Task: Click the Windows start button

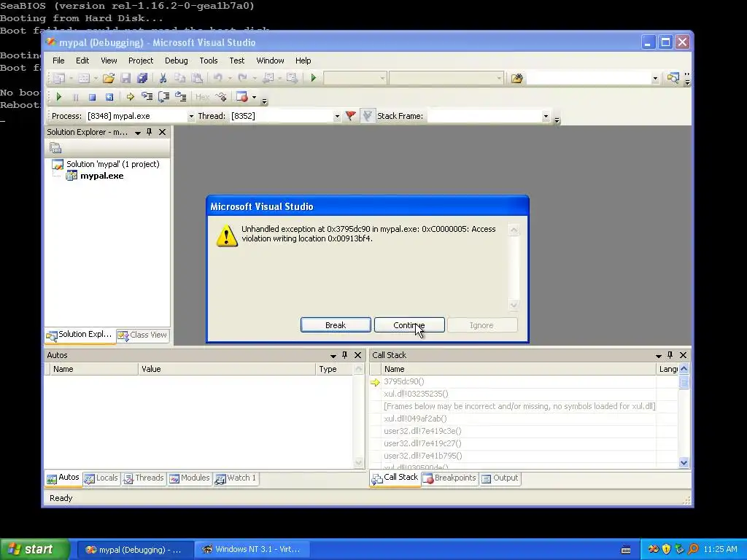Action: [35, 549]
